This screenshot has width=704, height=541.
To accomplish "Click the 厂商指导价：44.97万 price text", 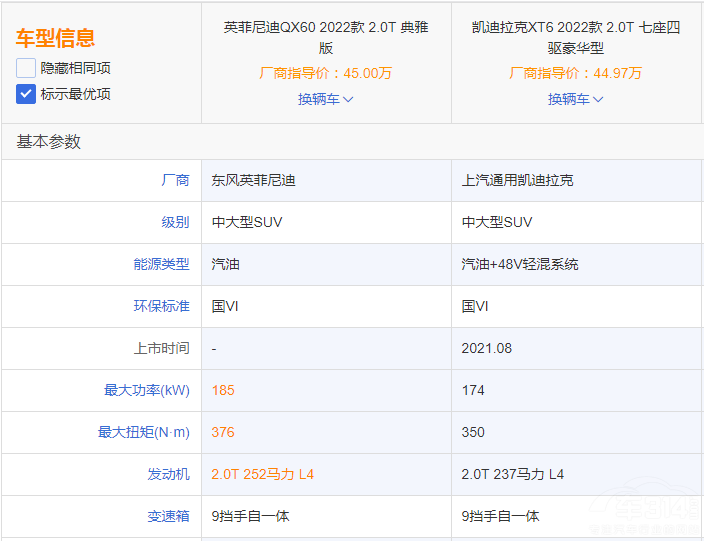I will point(576,73).
